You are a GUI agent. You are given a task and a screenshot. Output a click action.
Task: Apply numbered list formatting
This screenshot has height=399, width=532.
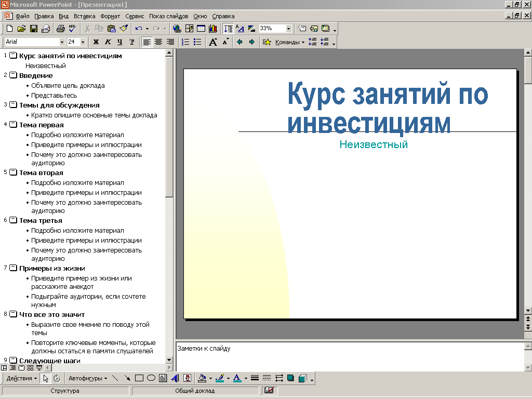pyautogui.click(x=185, y=42)
